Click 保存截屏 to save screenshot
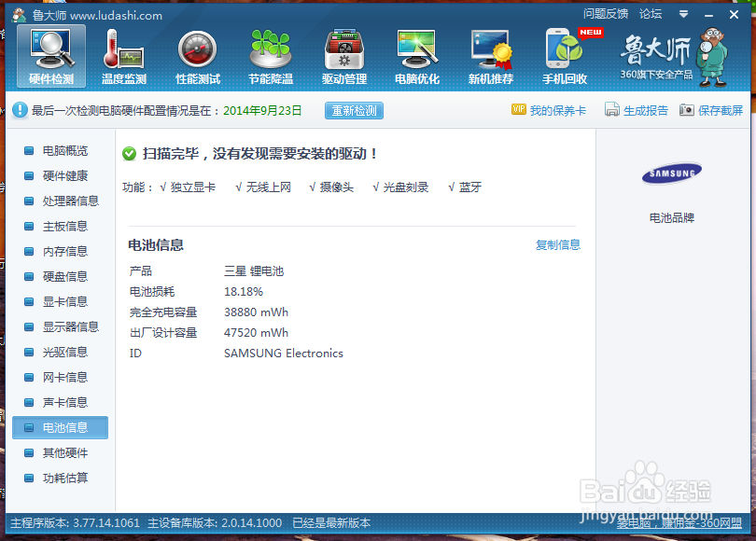This screenshot has height=541, width=756. pos(711,110)
